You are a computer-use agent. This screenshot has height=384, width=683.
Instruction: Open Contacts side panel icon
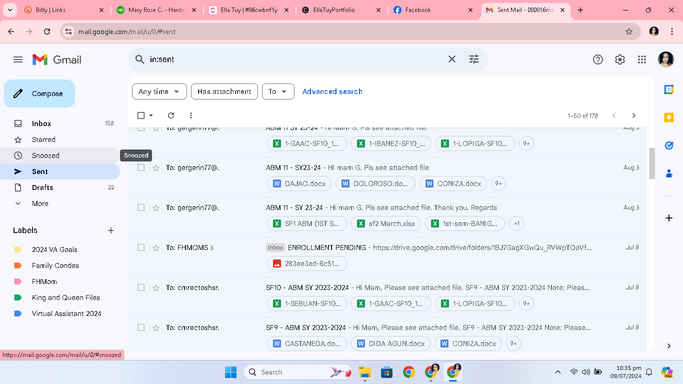click(x=669, y=173)
